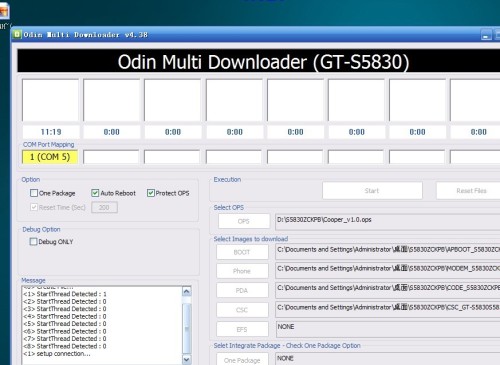Click the Phone path field with MODEM file

click(x=388, y=271)
